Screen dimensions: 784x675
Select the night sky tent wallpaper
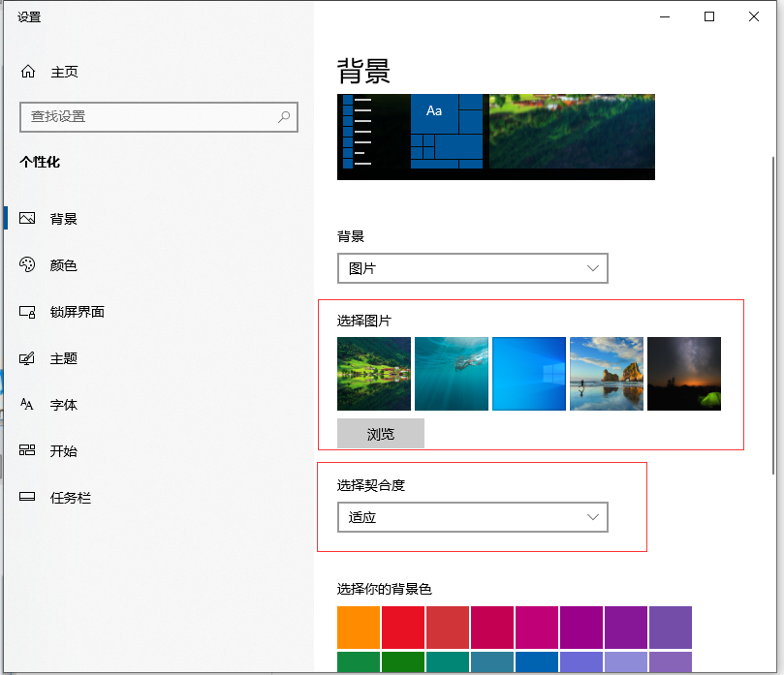[684, 374]
